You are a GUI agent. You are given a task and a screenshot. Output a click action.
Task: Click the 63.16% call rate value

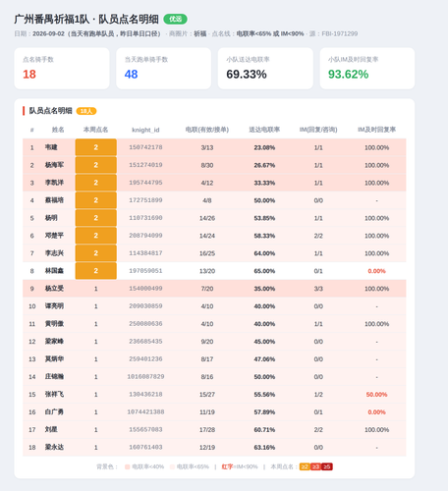click(x=264, y=448)
